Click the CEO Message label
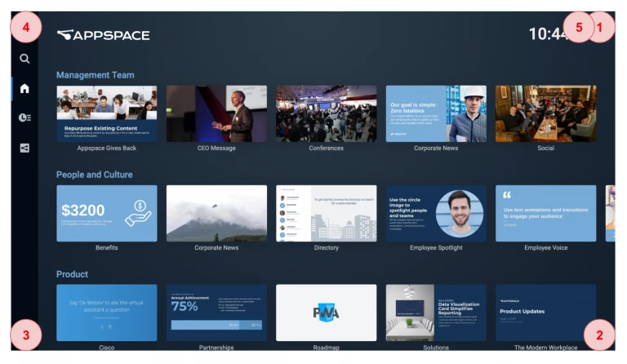 (x=216, y=149)
